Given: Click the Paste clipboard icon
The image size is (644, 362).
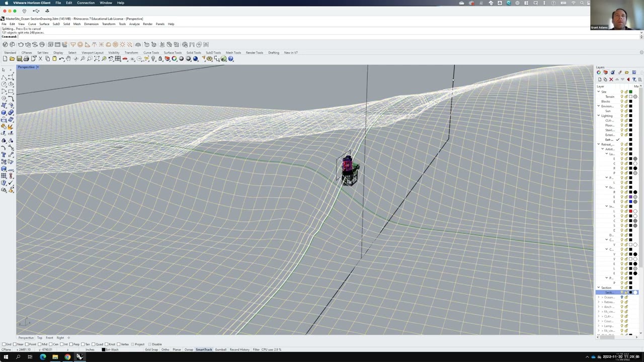Looking at the screenshot, I should [x=54, y=59].
